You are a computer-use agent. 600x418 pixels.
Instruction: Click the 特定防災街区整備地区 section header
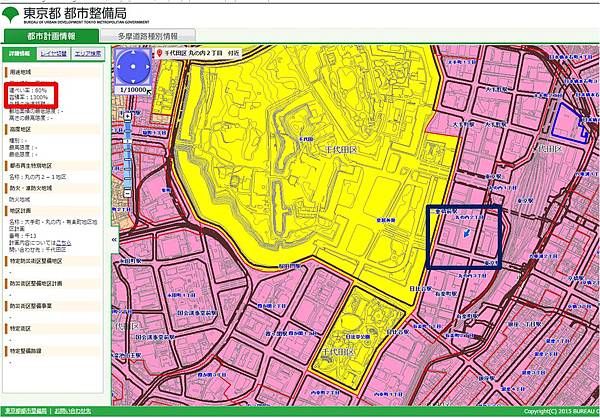pos(53,261)
